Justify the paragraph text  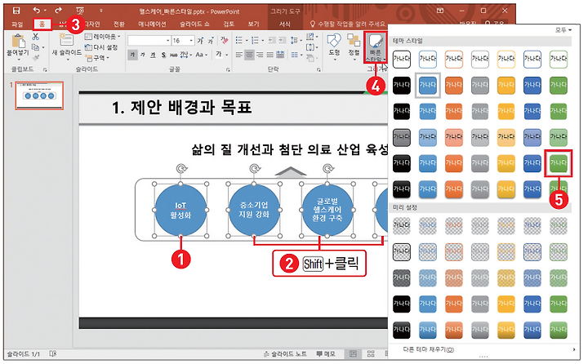pyautogui.click(x=269, y=55)
